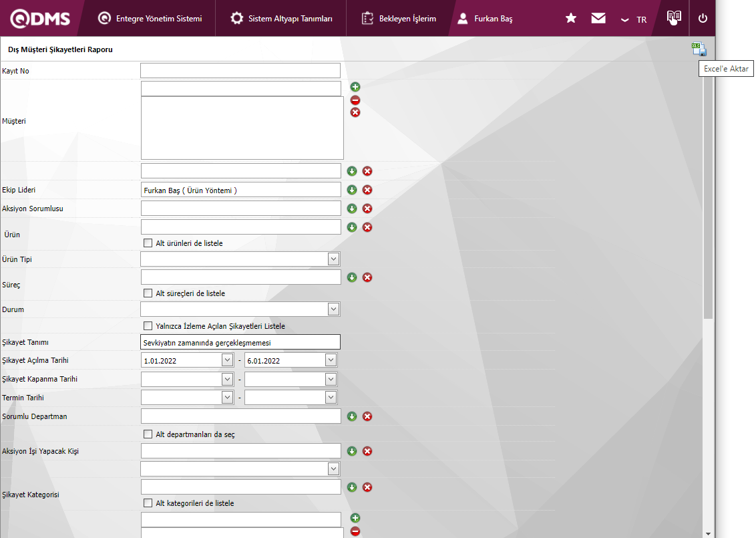
Task: Clear the field above Ekip Lideri
Action: (x=367, y=171)
